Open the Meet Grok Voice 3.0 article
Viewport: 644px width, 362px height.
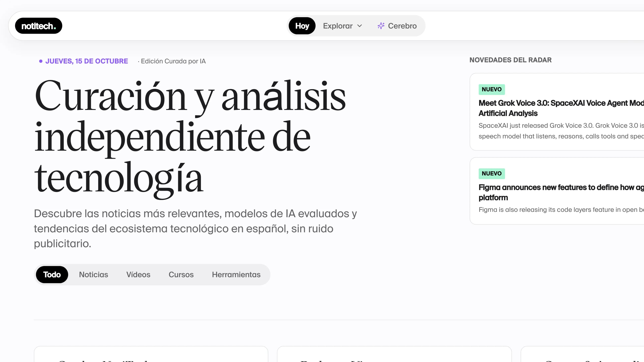coord(561,108)
